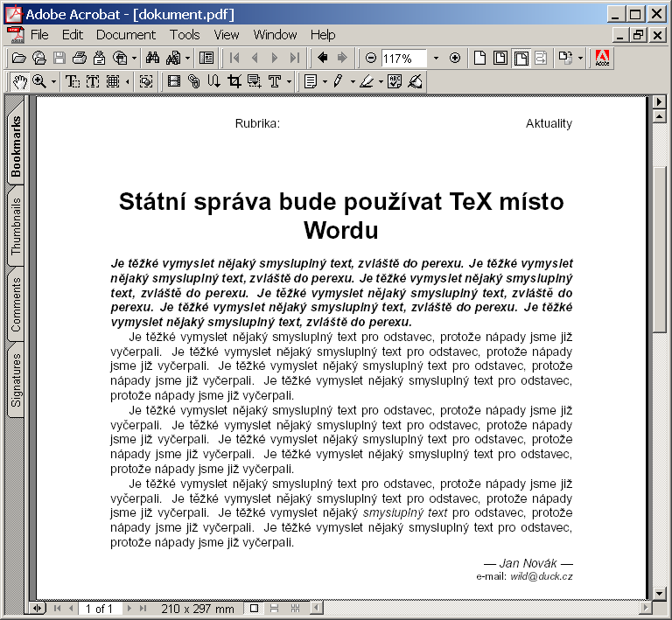
Task: Click the E-mail document icon
Action: (x=100, y=58)
